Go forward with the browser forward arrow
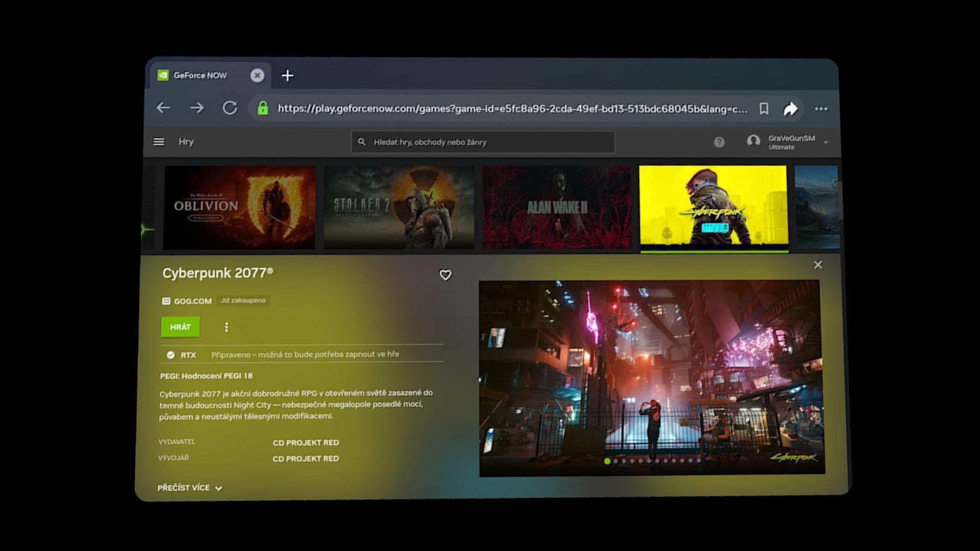The image size is (980, 551). click(x=197, y=108)
